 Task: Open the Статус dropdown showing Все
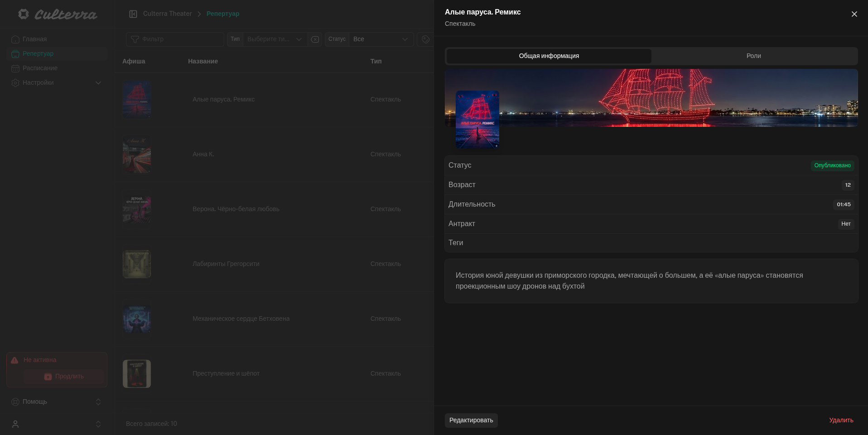point(380,39)
